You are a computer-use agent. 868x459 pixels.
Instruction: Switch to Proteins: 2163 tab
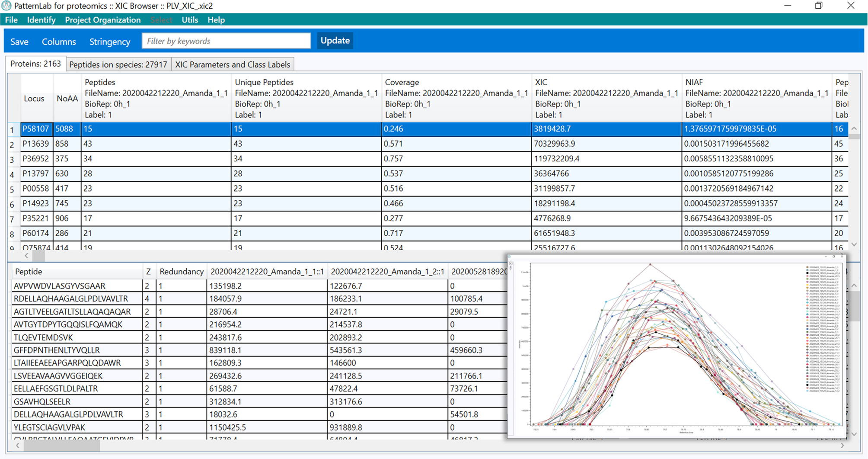point(36,64)
